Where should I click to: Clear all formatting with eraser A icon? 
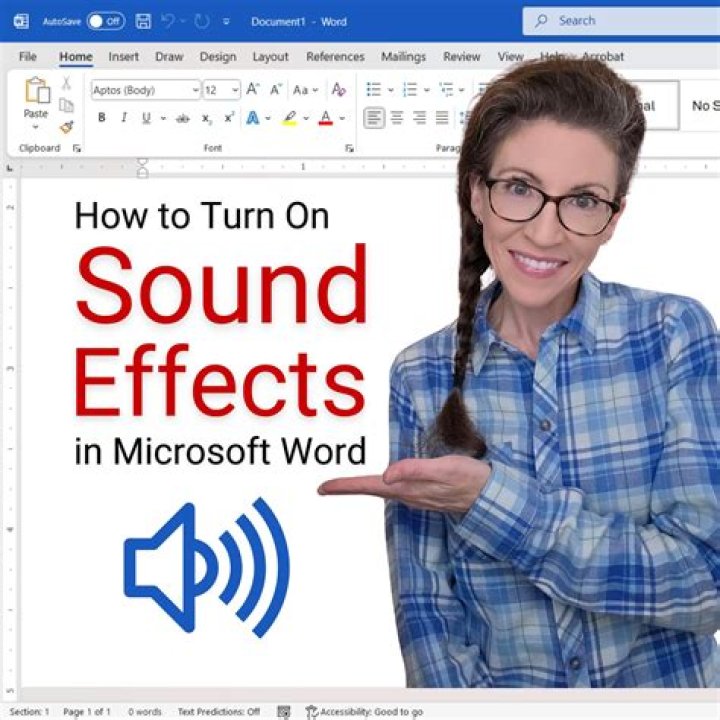[x=338, y=89]
